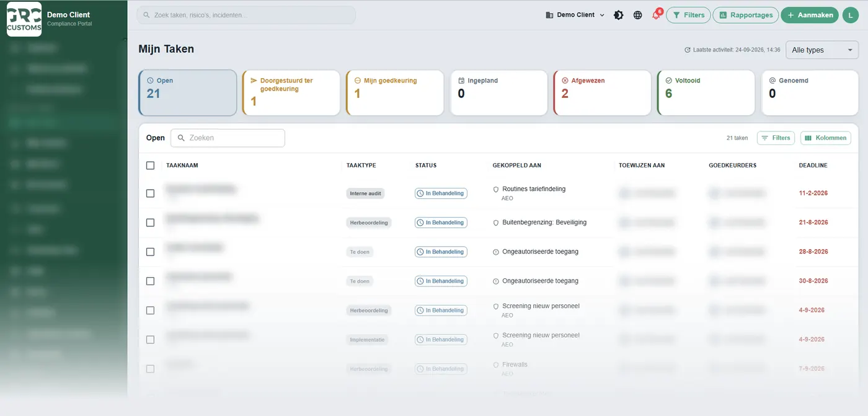This screenshot has width=868, height=416.
Task: Open the linked item 'Buitenbegrenzing: Beveiliging'
Action: click(x=544, y=223)
